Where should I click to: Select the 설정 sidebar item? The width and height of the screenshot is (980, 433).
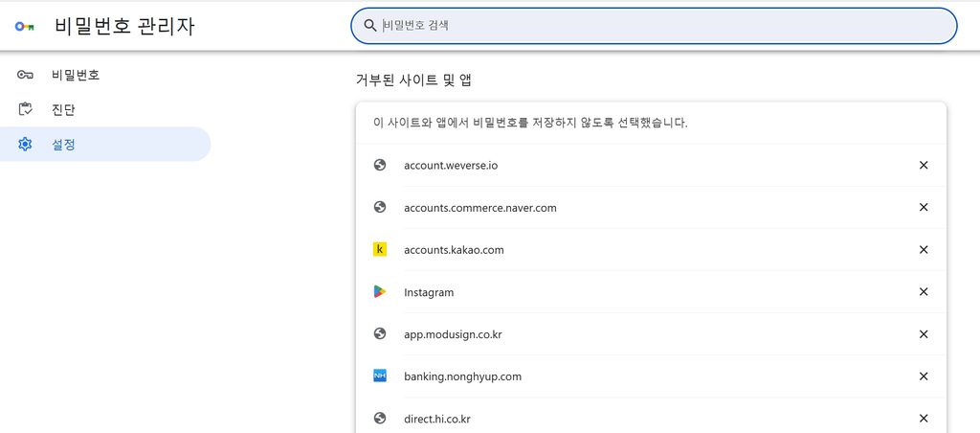point(105,144)
